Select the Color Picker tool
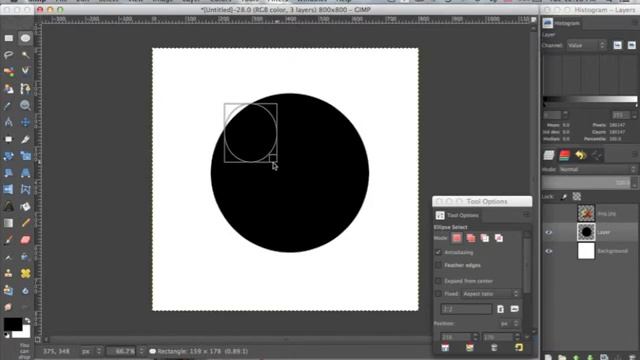The height and width of the screenshot is (360, 640). pyautogui.click(x=9, y=106)
